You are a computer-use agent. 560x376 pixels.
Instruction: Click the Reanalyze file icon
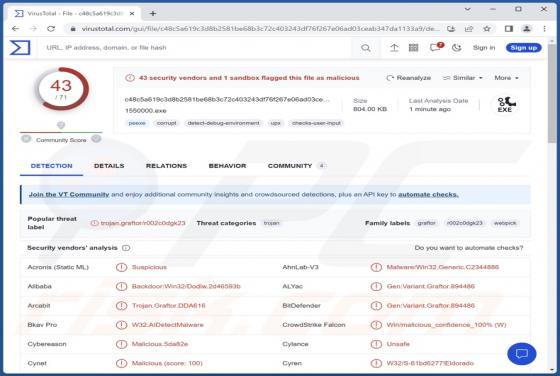coord(390,78)
